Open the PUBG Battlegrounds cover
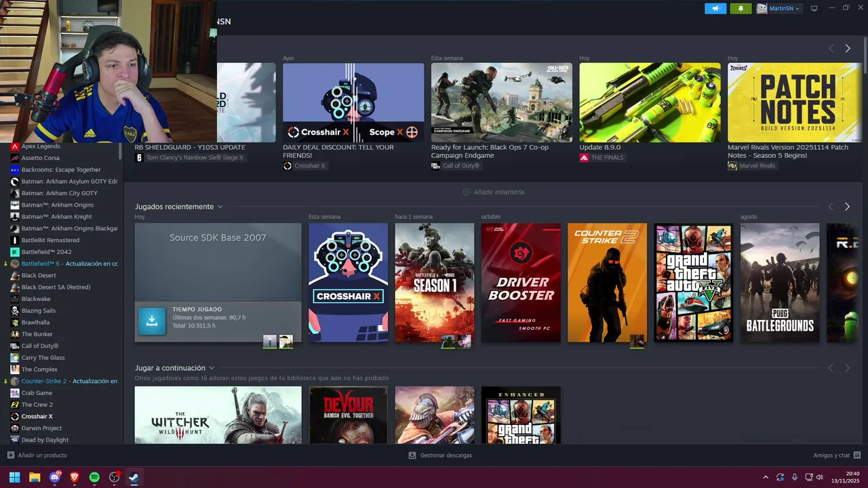The height and width of the screenshot is (488, 868). pyautogui.click(x=780, y=283)
